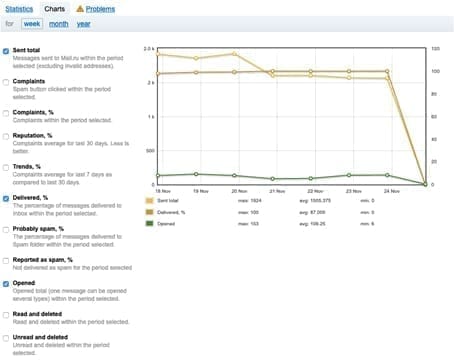
Task: Disable the Delivered, % checkbox
Action: coord(6,199)
